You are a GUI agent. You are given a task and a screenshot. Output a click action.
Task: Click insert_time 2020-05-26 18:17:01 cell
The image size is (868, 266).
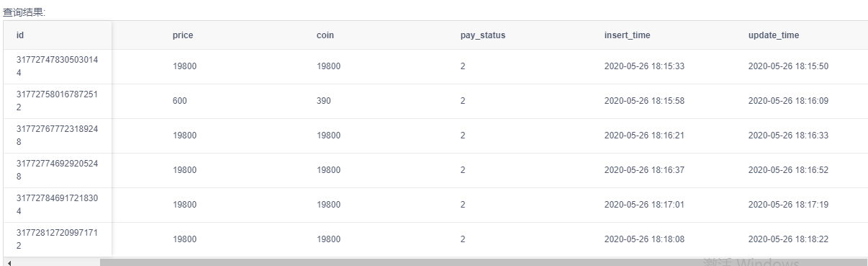644,205
